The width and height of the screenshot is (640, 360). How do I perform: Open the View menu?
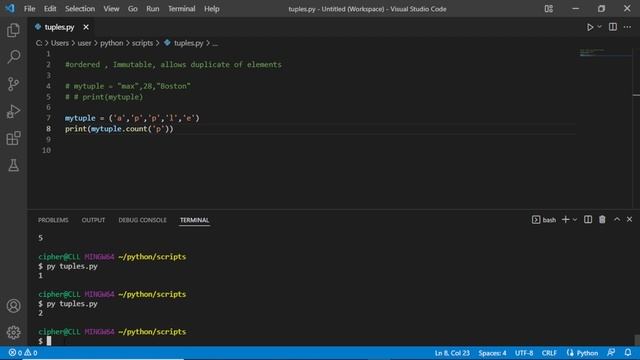111,9
